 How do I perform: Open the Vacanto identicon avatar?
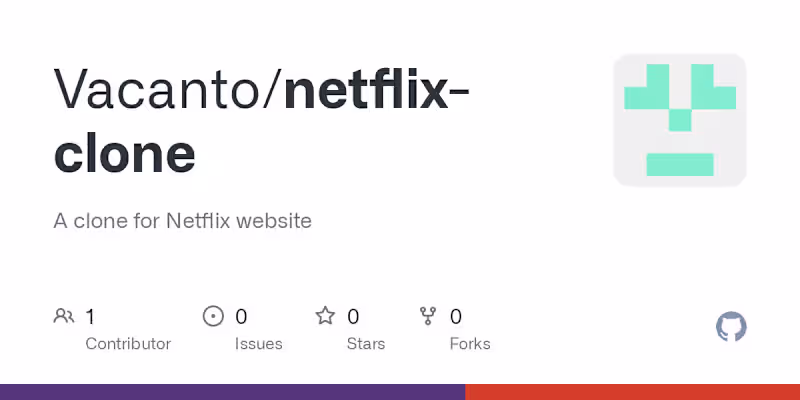click(x=680, y=120)
